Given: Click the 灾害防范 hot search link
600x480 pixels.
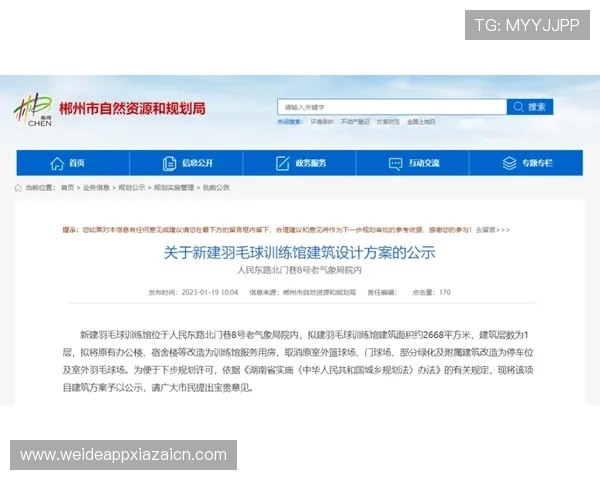Looking at the screenshot, I should 388,122.
